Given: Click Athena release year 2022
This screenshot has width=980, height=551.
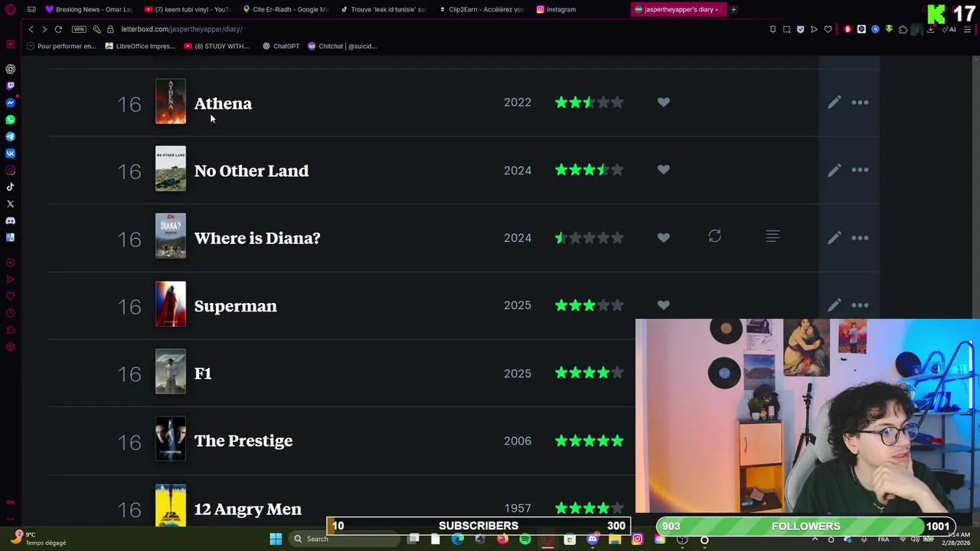Looking at the screenshot, I should (x=518, y=103).
